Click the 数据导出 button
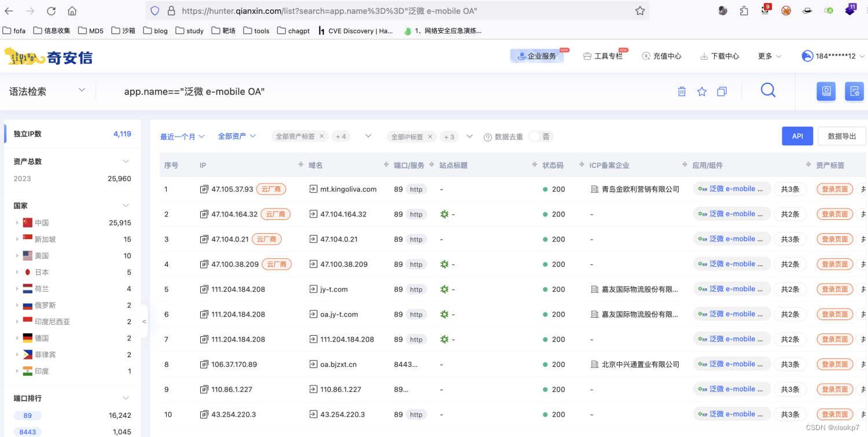The image size is (868, 437). (841, 136)
